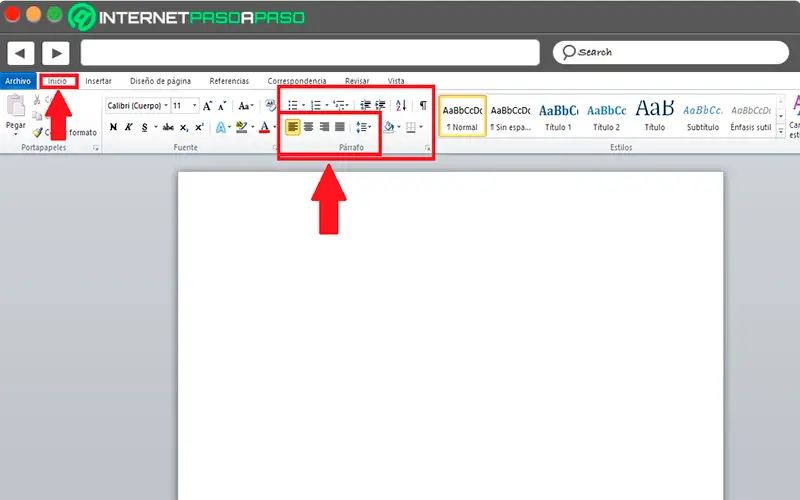This screenshot has width=800, height=500.
Task: Apply subscript formatting
Action: click(184, 128)
